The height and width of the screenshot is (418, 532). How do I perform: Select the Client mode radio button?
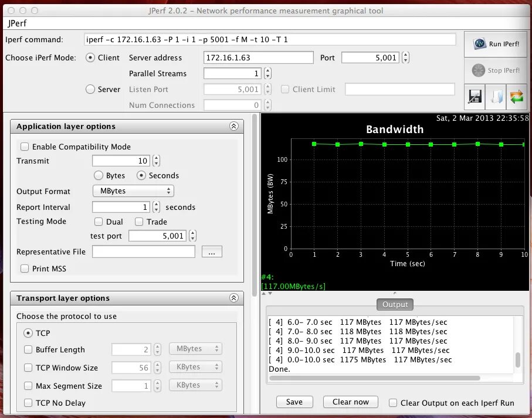tap(90, 57)
